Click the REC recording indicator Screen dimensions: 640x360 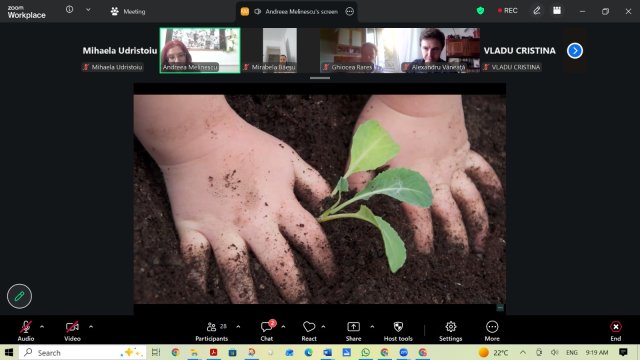tap(508, 11)
